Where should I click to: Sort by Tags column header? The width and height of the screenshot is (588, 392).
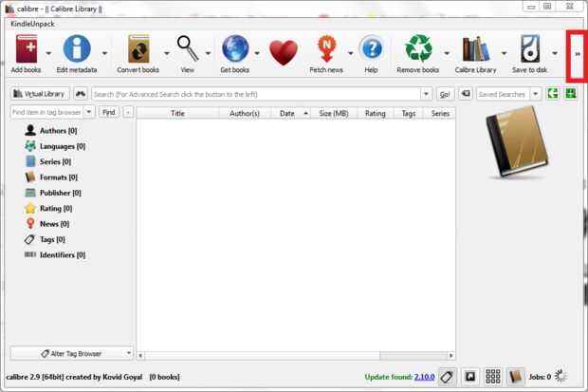pos(409,113)
